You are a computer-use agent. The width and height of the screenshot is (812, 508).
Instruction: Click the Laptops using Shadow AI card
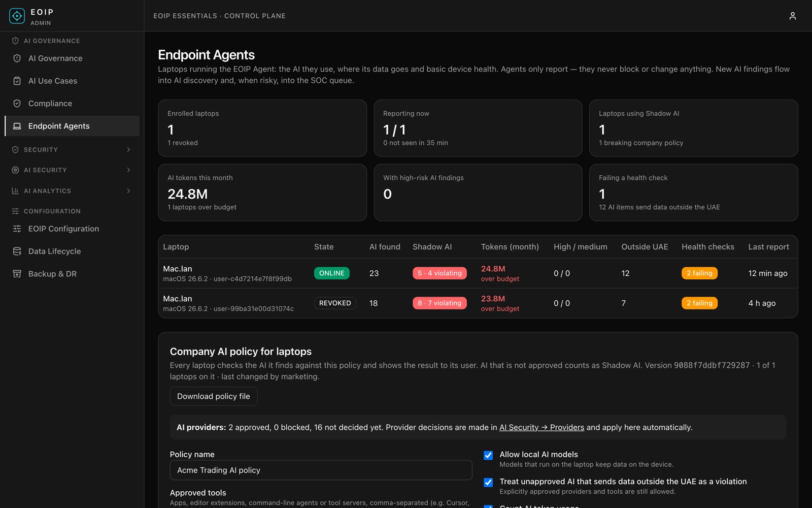coord(693,128)
